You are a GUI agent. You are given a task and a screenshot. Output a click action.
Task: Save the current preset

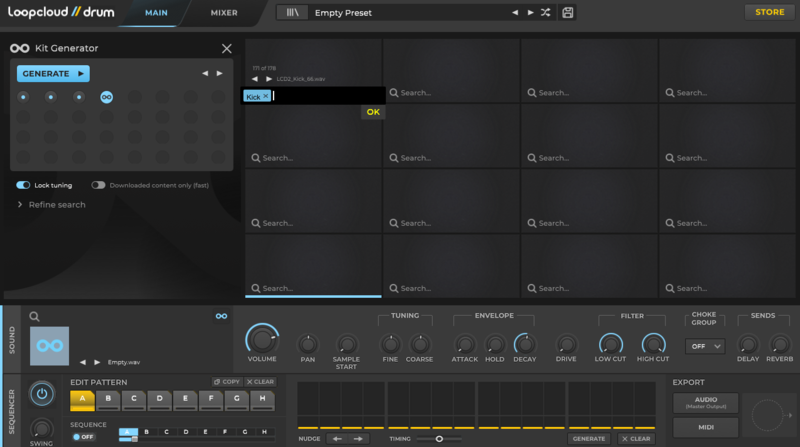(x=568, y=12)
